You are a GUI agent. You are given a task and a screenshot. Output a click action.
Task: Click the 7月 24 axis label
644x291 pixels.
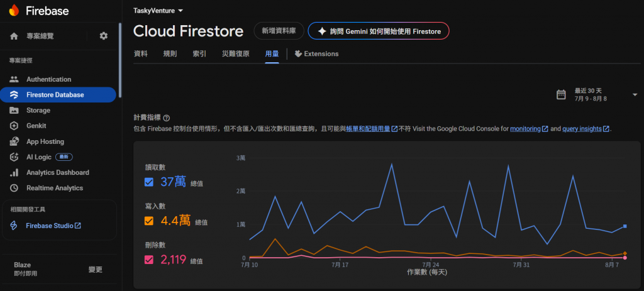pyautogui.click(x=430, y=265)
